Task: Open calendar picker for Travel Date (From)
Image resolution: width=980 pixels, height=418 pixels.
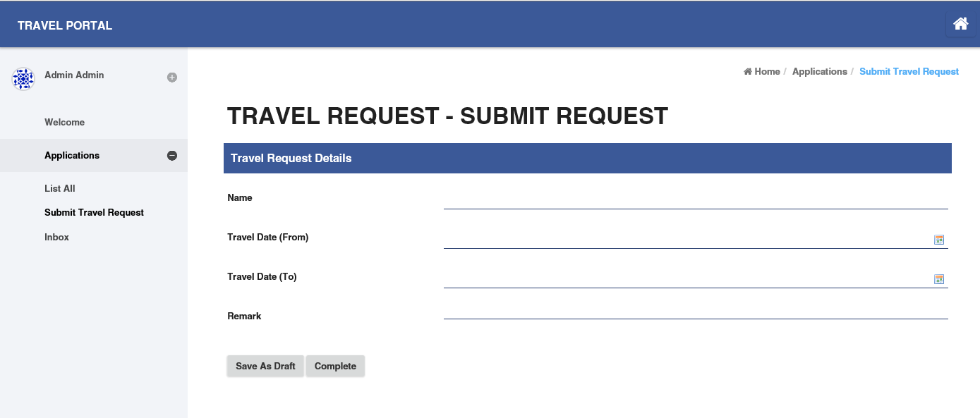Action: [x=939, y=240]
